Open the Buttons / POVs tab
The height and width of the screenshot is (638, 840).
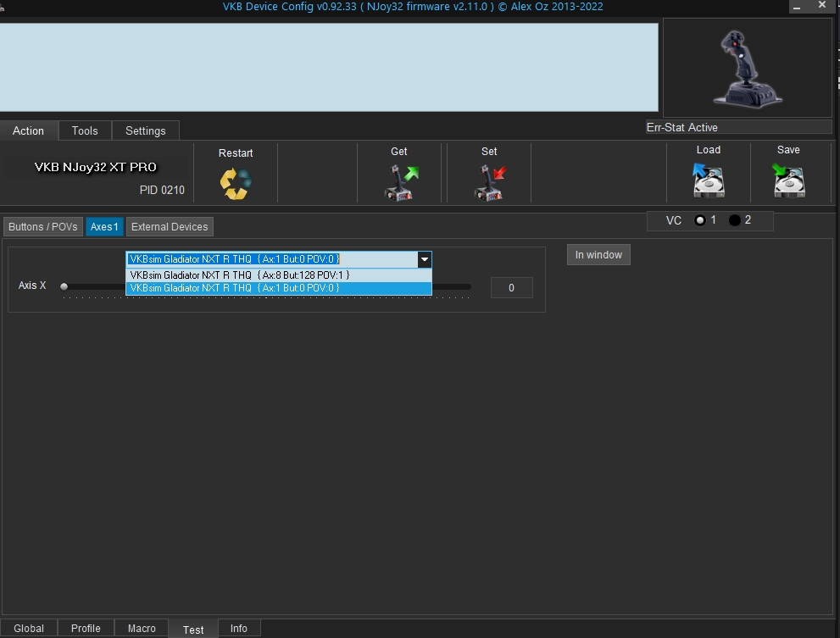[x=43, y=227]
